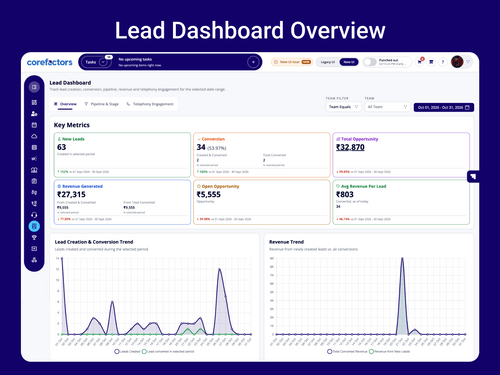Select the highlighted reports icon in sidebar
The width and height of the screenshot is (500, 375).
click(34, 226)
